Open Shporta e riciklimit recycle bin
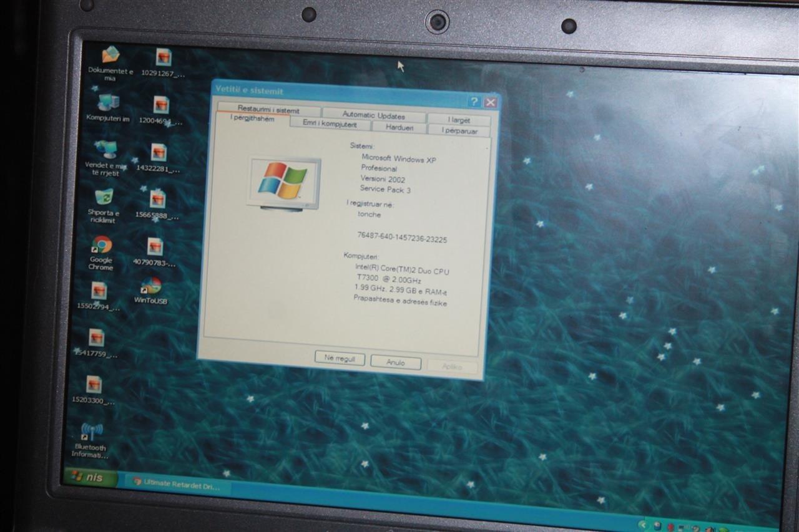799x532 pixels. coord(104,205)
